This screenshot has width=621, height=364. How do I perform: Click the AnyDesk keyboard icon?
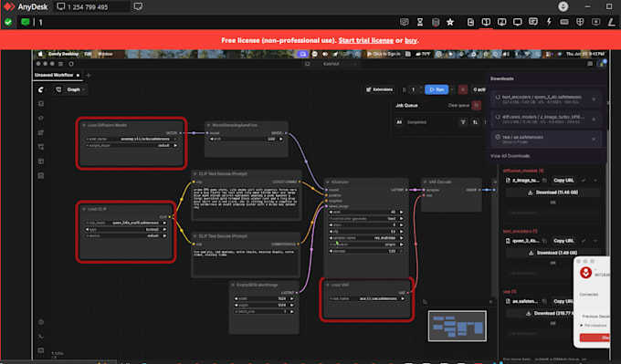click(564, 22)
